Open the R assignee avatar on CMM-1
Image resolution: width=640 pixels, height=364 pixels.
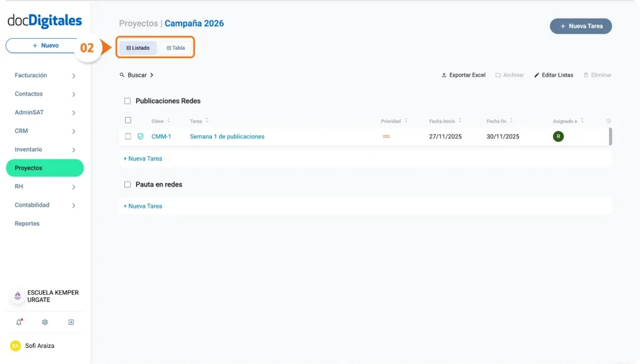[558, 136]
